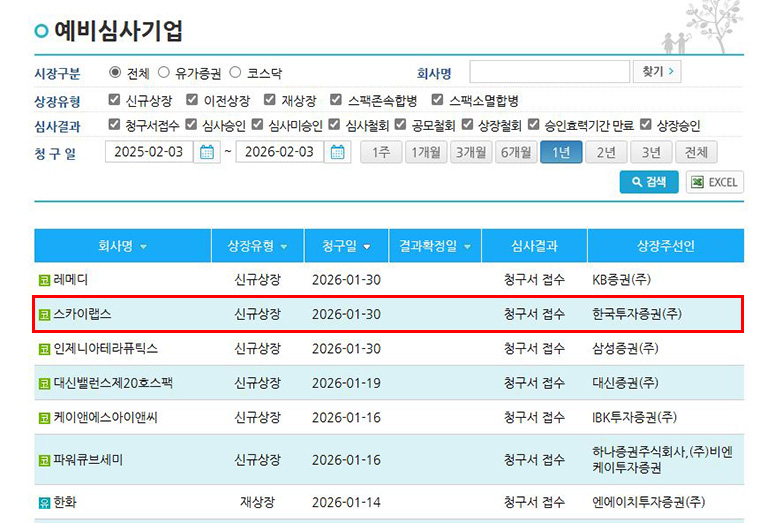Click the icon beside 파워큐브세미
This screenshot has width=760, height=523.
[x=43, y=460]
